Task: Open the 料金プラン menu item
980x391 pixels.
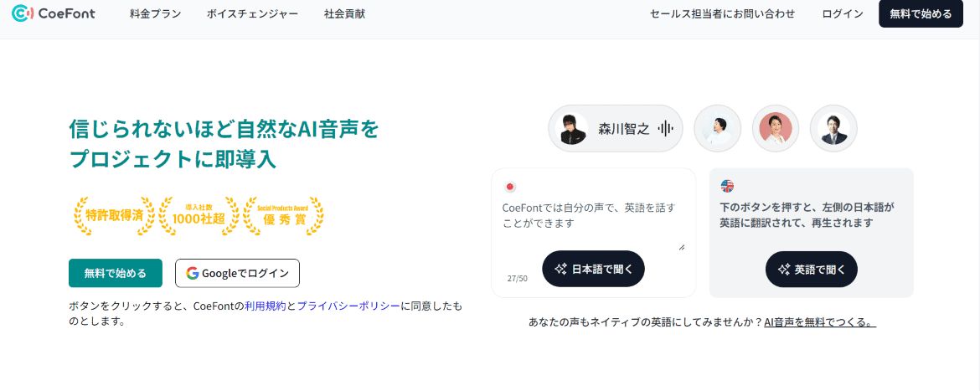Action: click(155, 14)
